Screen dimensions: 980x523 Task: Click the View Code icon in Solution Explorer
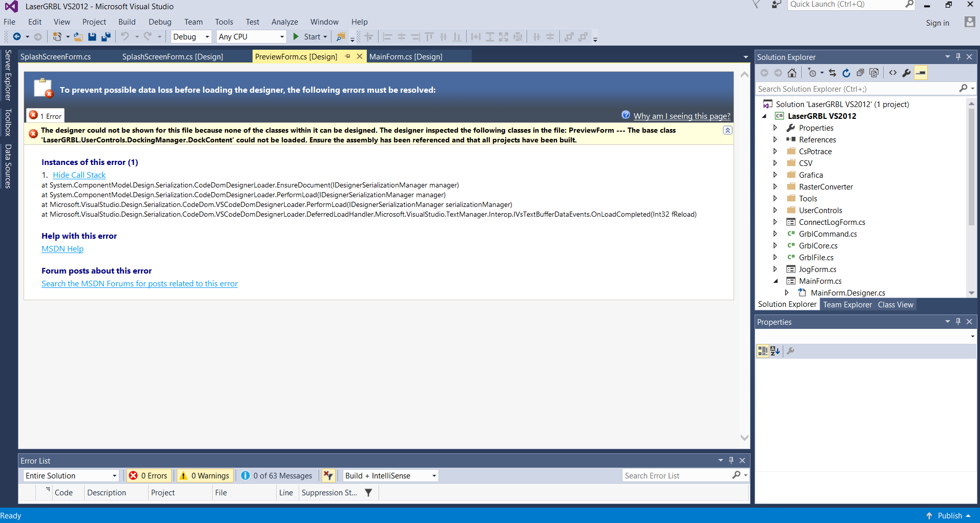click(x=893, y=73)
